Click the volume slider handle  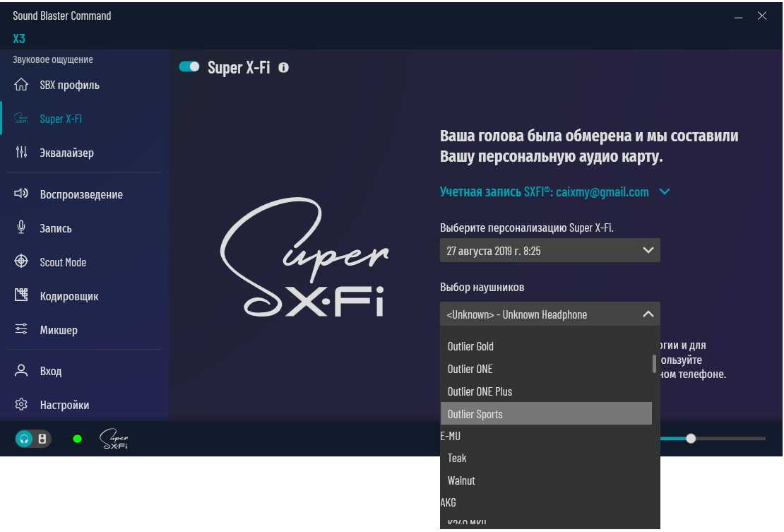(x=691, y=439)
